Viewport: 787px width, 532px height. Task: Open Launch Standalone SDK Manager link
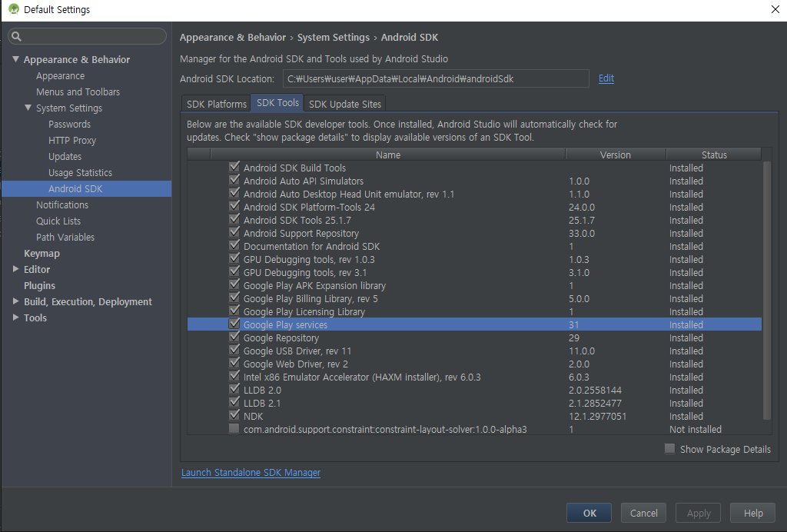coord(251,472)
